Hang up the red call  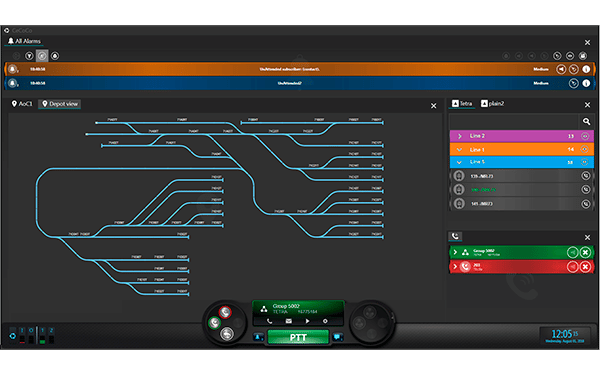(585, 267)
